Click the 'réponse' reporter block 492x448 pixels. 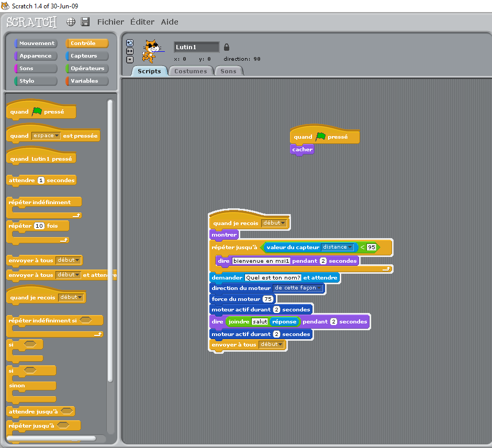coord(284,321)
